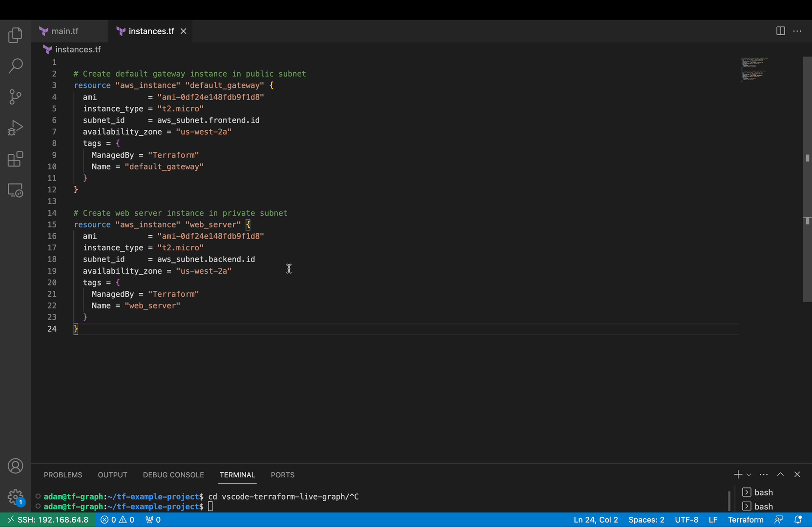
Task: Create a new terminal with plus icon
Action: point(738,474)
